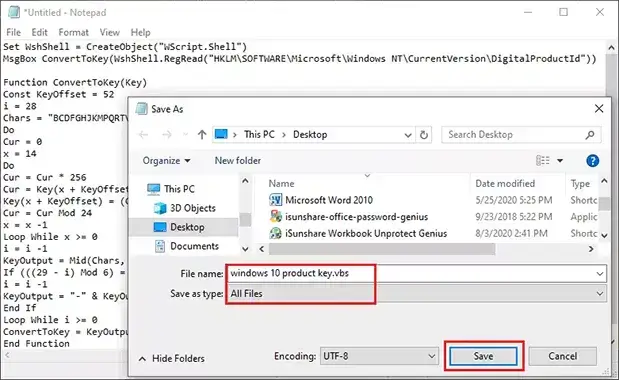
Task: Click 8/3/2020 2:41 PM date cell
Action: pos(511,233)
